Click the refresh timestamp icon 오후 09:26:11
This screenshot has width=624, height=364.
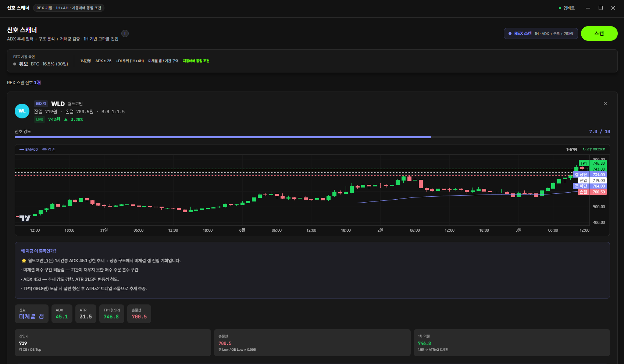tap(594, 149)
